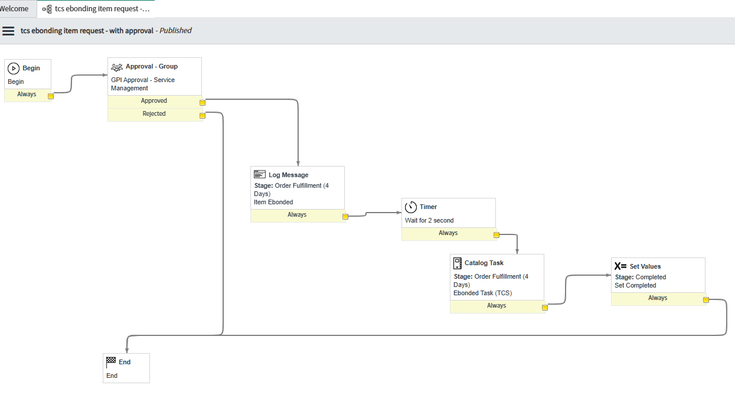Viewport: 735px width, 398px height.
Task: Click the Approved condition yellow connector
Action: tap(202, 103)
